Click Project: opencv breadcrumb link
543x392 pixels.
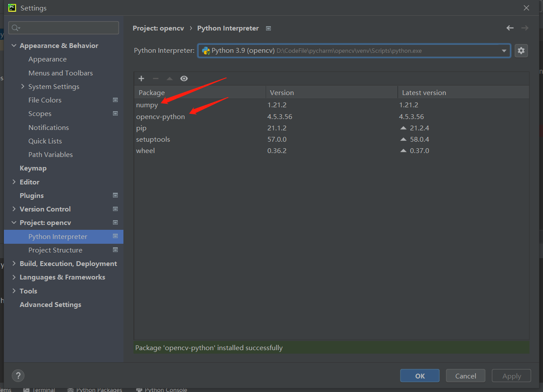coord(158,28)
